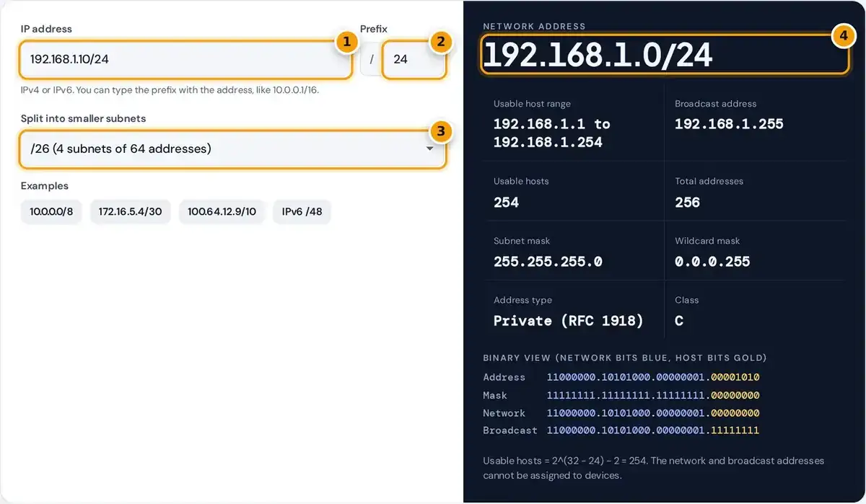This screenshot has width=866, height=504.
Task: Click the total addresses value 256
Action: 687,203
